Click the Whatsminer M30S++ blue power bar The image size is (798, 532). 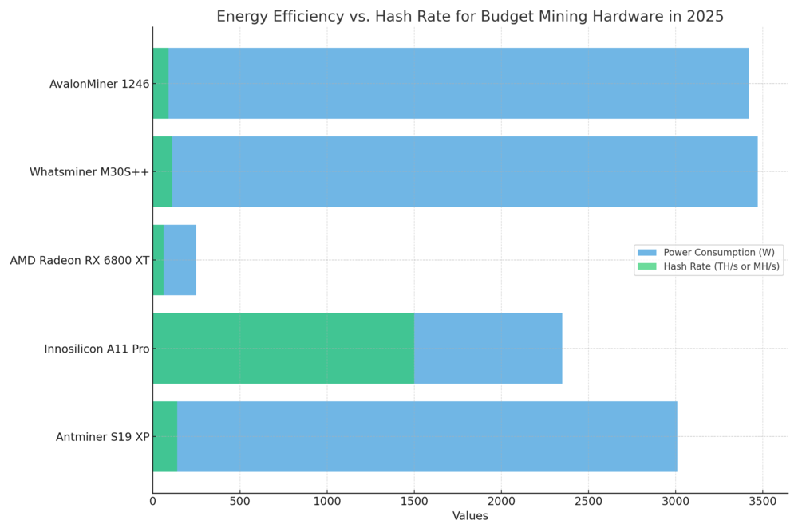tap(464, 171)
